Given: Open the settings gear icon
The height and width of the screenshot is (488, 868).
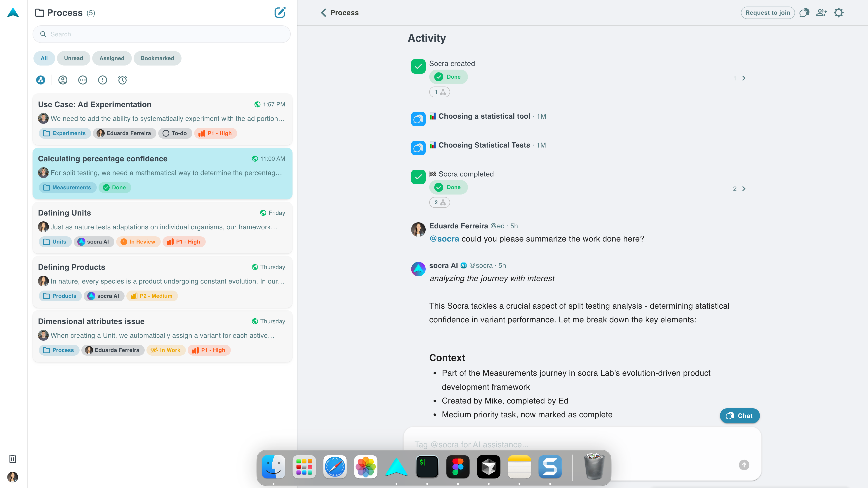Looking at the screenshot, I should [x=839, y=12].
